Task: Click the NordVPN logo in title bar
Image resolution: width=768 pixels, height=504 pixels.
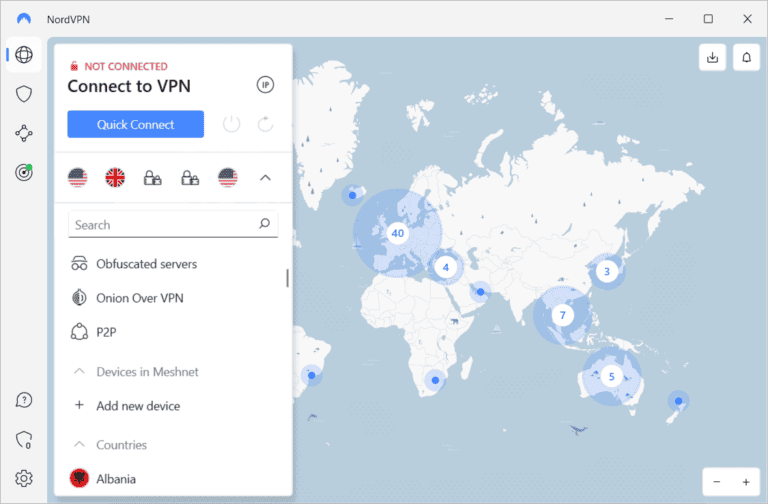Action: [x=24, y=19]
